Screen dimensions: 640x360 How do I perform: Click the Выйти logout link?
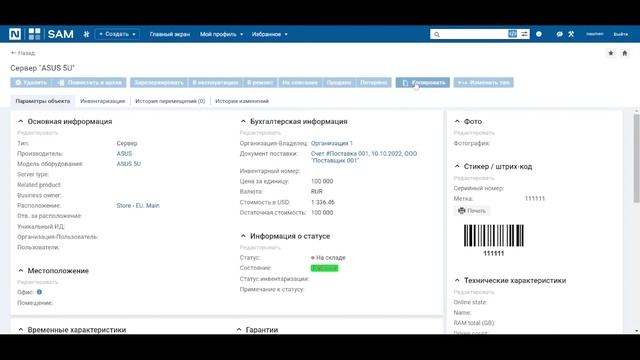pyautogui.click(x=621, y=34)
